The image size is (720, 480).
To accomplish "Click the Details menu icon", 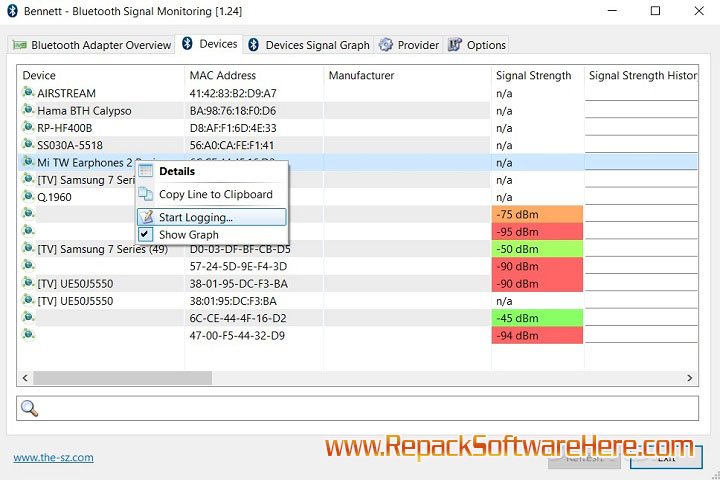I will (x=146, y=171).
